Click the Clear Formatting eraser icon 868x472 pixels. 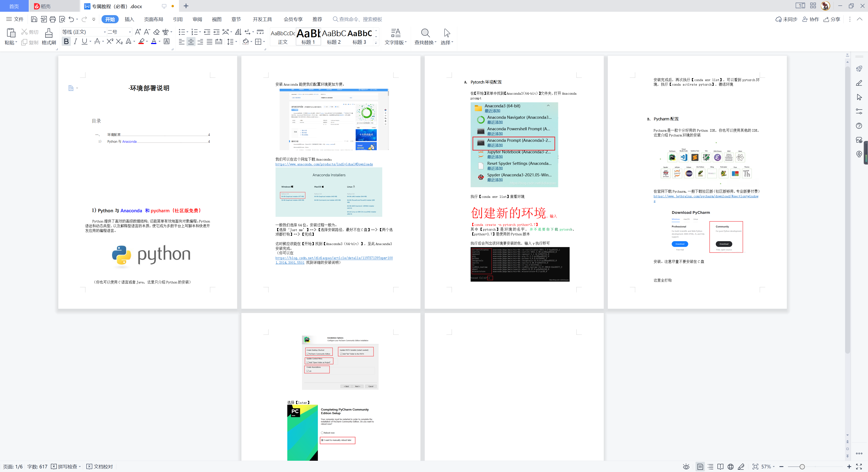tap(156, 32)
